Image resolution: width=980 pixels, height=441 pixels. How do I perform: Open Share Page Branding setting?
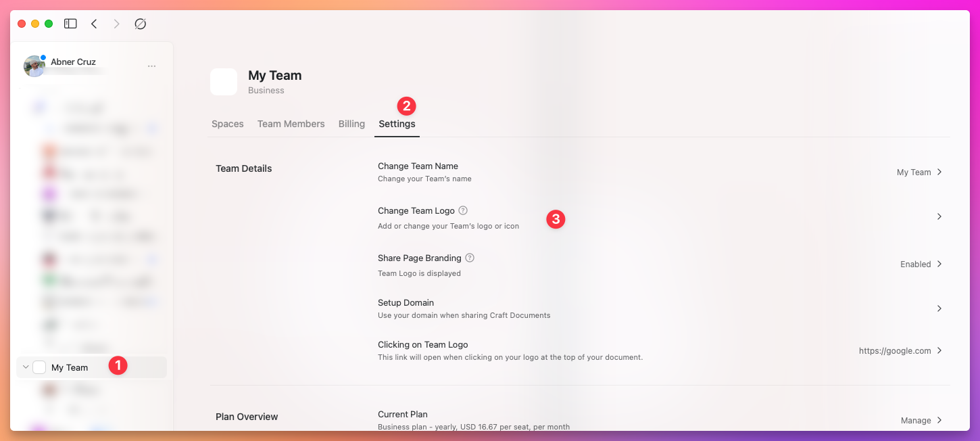click(660, 264)
